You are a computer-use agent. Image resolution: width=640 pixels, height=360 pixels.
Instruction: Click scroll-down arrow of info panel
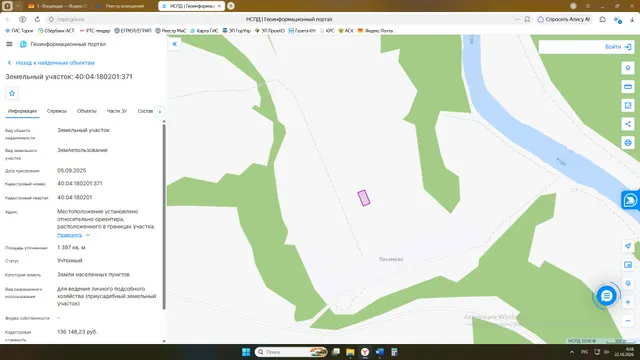tap(164, 341)
